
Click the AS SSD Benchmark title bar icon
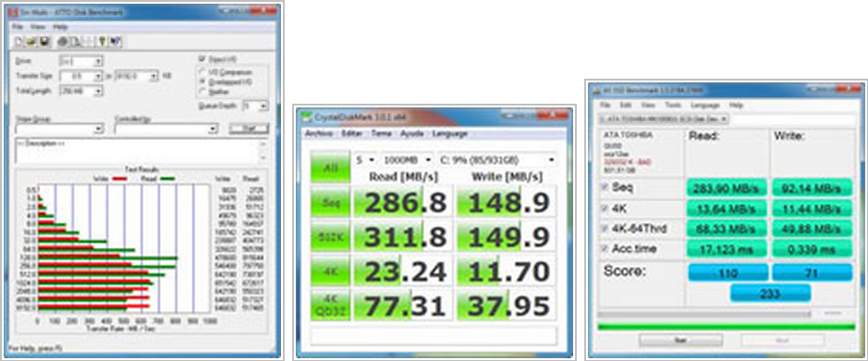pos(597,91)
